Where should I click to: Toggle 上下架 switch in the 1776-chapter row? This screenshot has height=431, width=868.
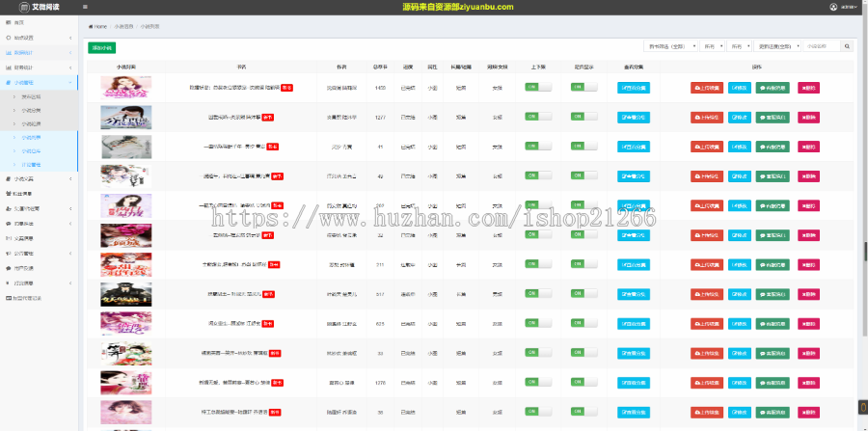tap(538, 381)
